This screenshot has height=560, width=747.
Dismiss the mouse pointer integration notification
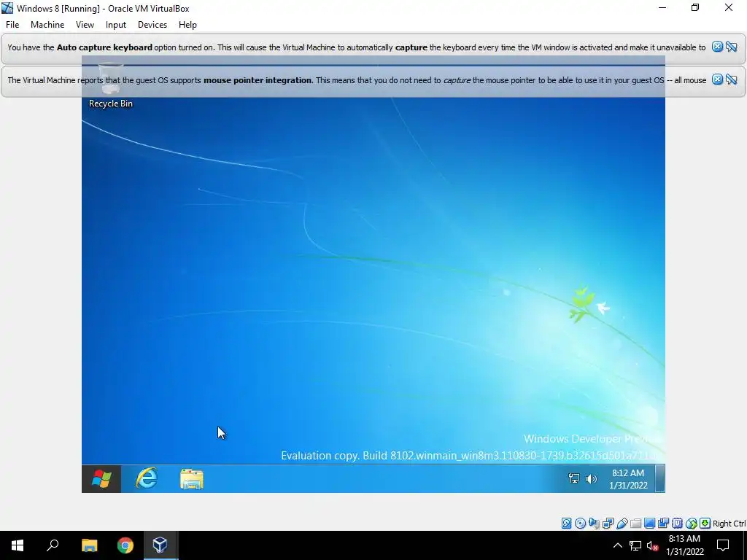[717, 79]
